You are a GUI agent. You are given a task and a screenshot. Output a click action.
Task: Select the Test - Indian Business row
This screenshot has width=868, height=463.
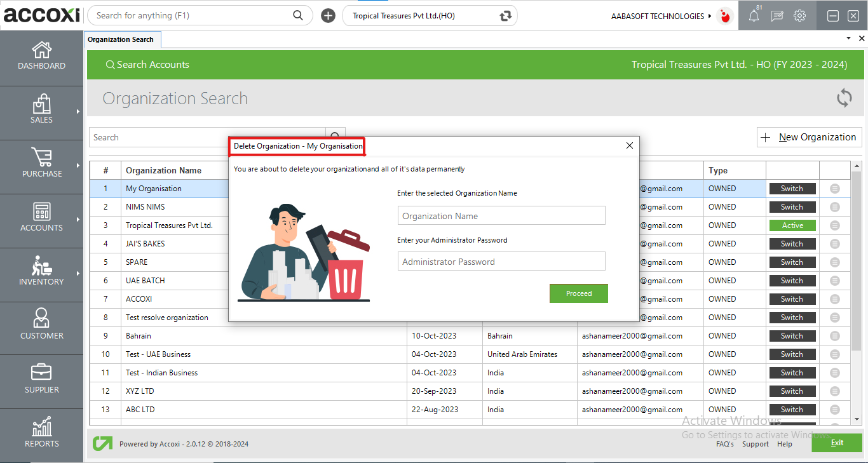[x=469, y=373]
